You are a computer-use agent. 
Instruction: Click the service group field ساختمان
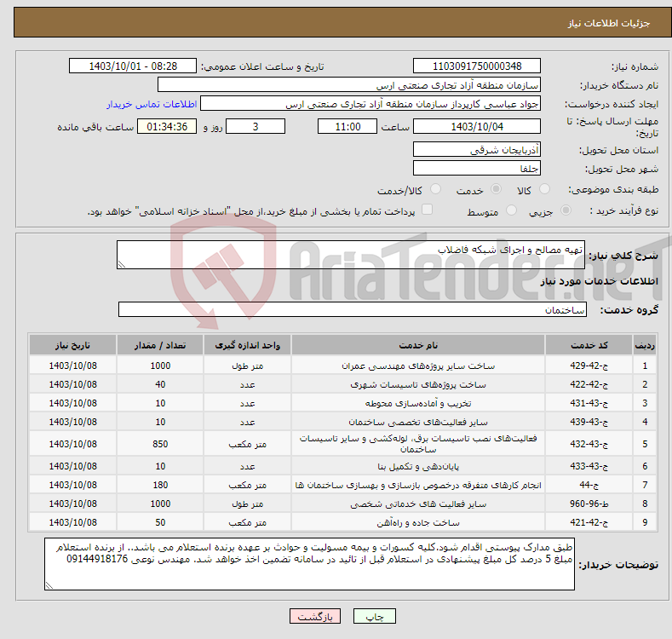[353, 309]
